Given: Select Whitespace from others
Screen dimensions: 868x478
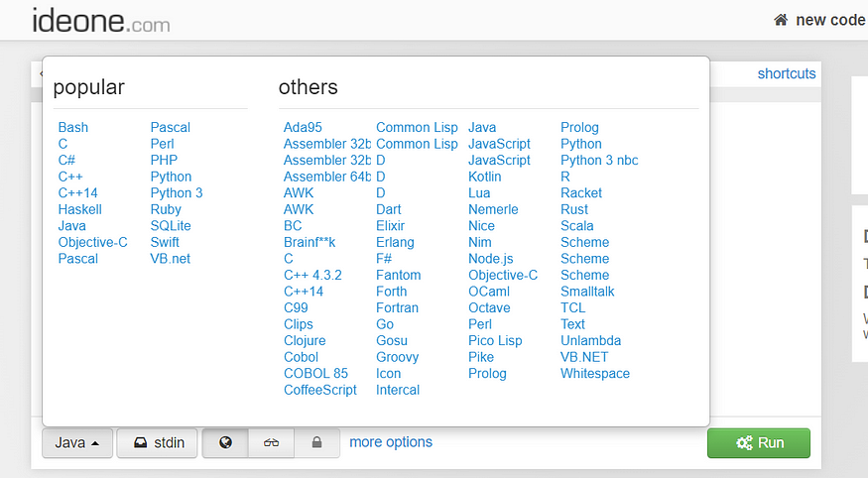Looking at the screenshot, I should (x=595, y=374).
